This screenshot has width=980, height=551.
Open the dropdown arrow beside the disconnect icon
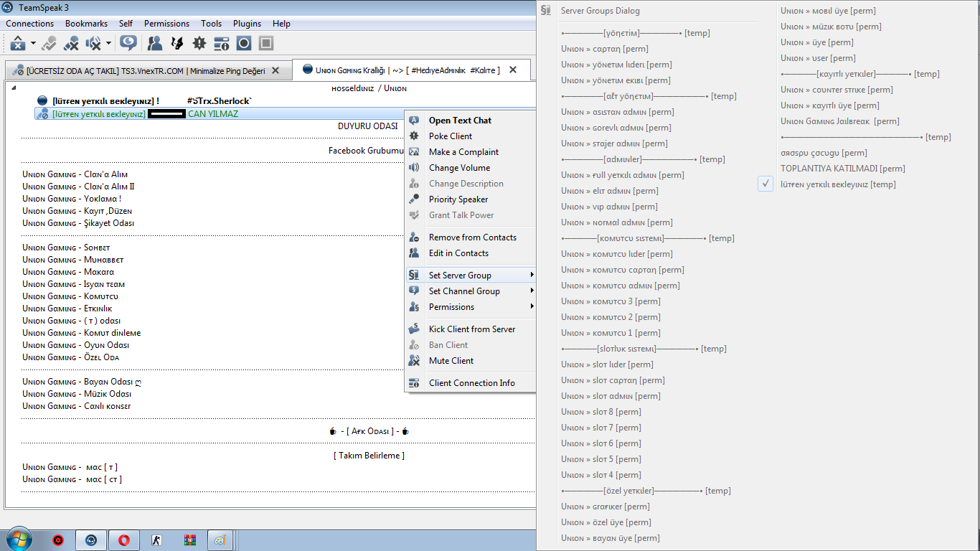pyautogui.click(x=33, y=43)
